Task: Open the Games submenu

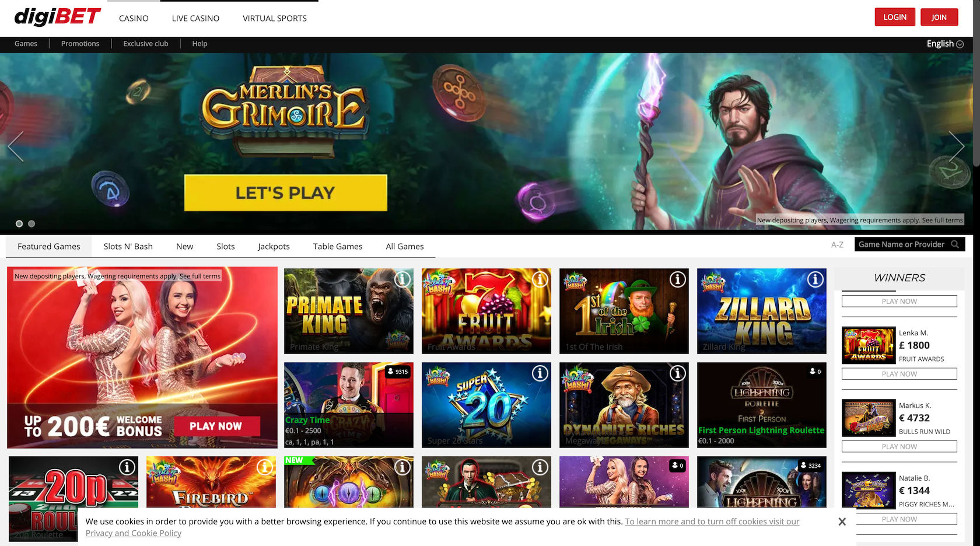Action: point(26,44)
